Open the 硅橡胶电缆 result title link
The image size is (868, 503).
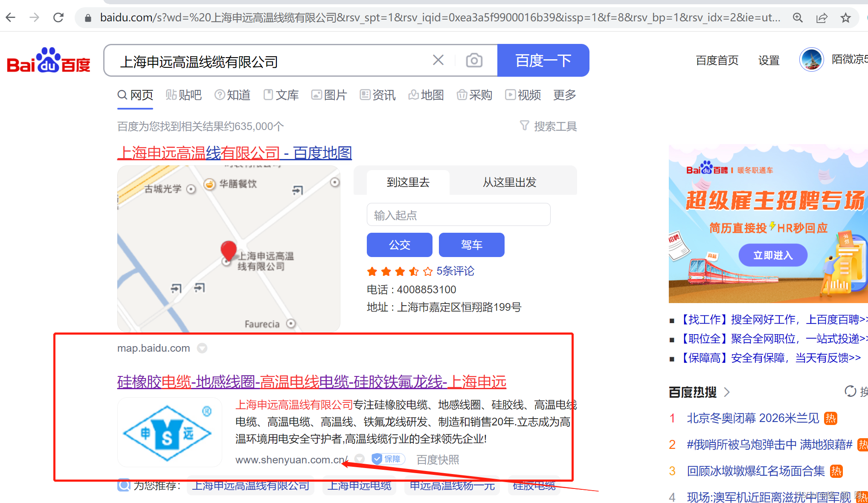coord(312,382)
